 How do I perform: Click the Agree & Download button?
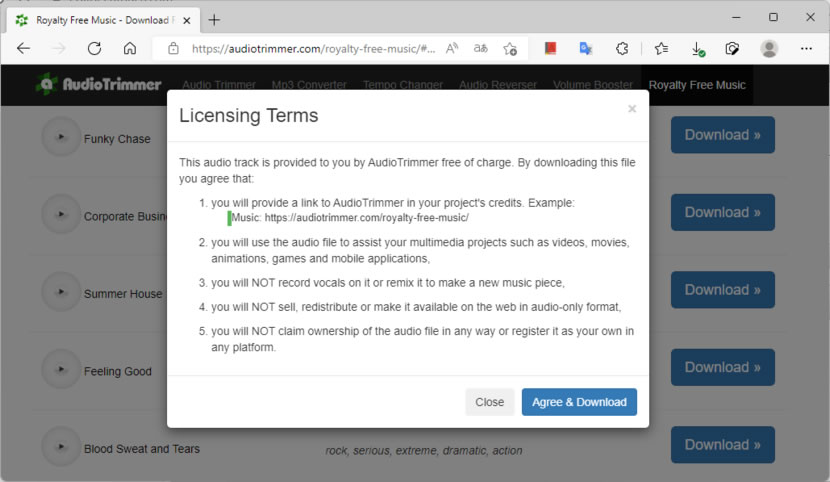(x=579, y=402)
